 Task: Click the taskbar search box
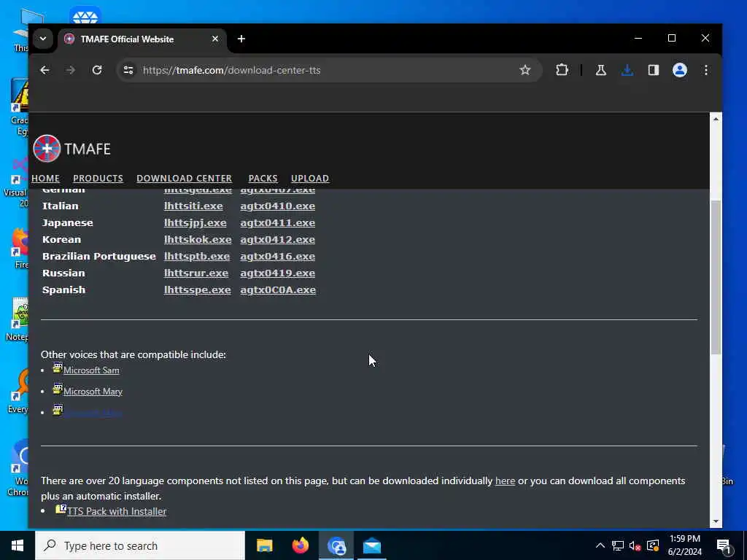point(140,545)
